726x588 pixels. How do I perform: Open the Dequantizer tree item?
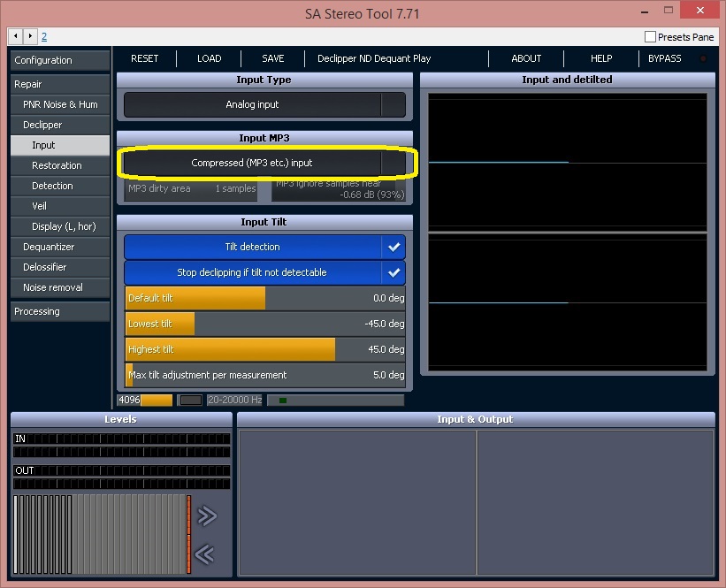point(60,247)
